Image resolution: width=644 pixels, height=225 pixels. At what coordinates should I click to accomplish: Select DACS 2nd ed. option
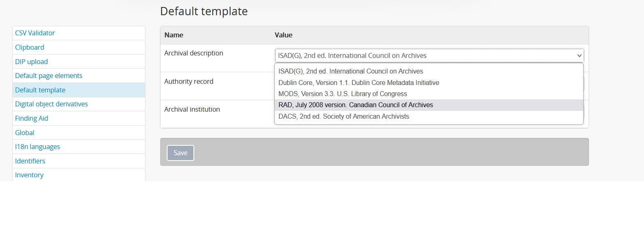[429, 116]
